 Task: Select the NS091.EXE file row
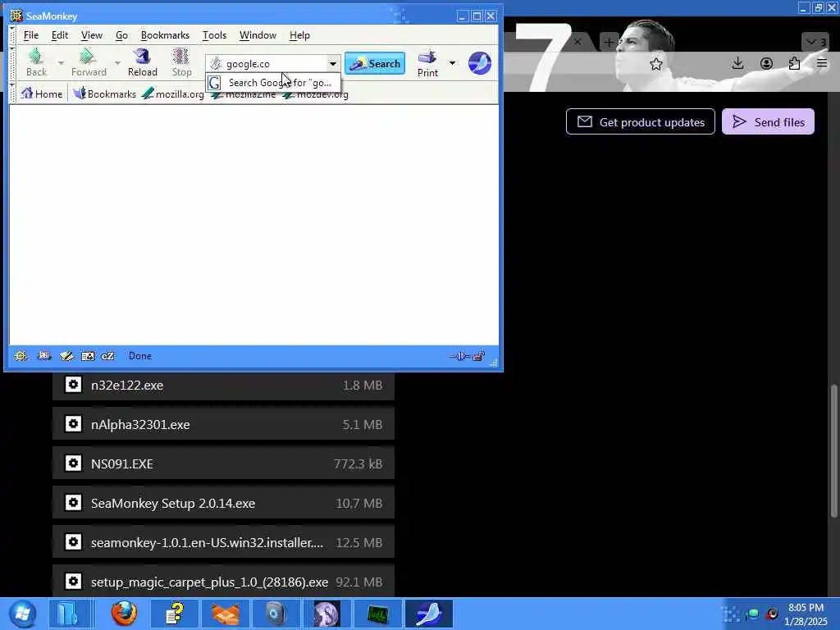(x=223, y=463)
